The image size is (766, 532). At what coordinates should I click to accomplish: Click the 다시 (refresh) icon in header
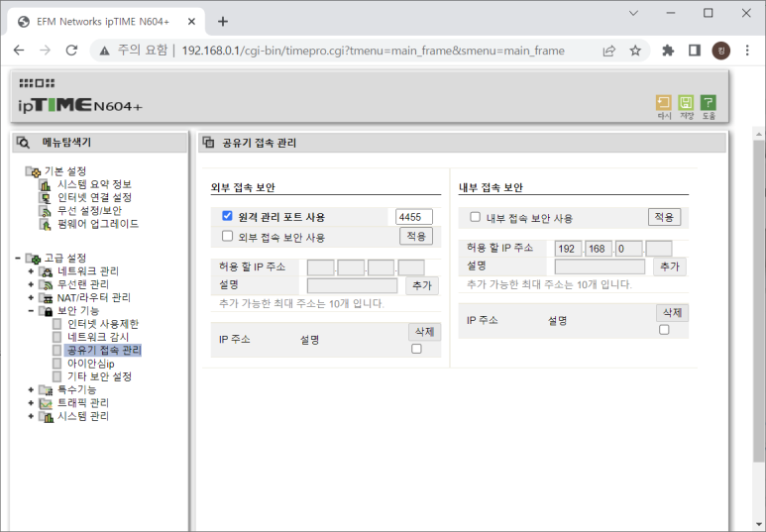point(664,103)
